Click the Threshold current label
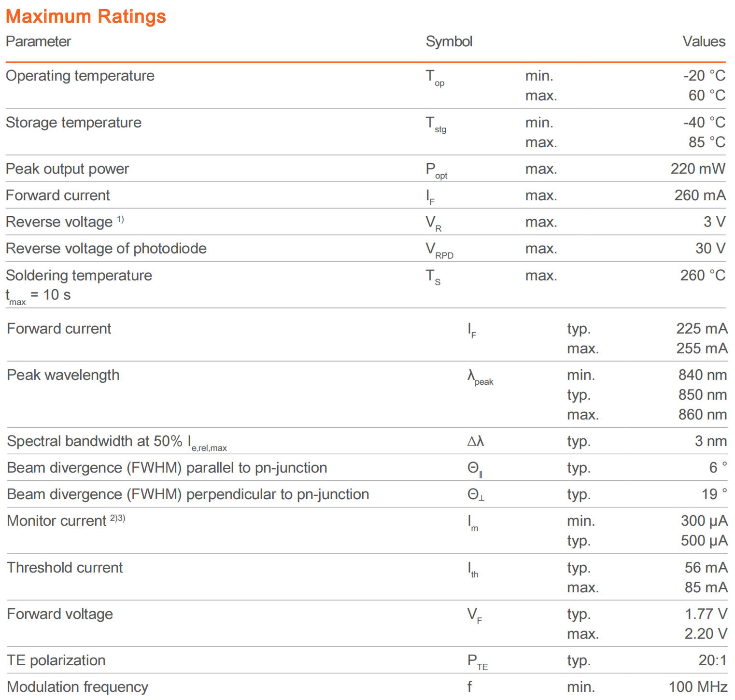The width and height of the screenshot is (735, 700). pyautogui.click(x=65, y=568)
